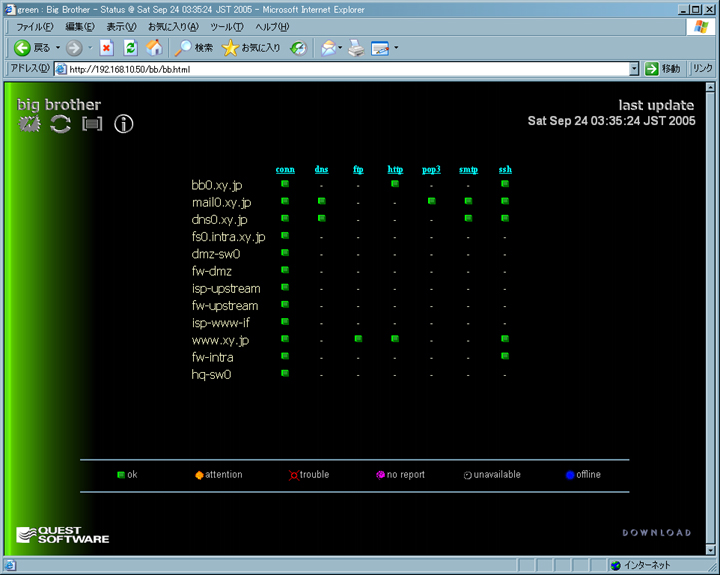
Task: Click the pop3 column header link
Action: 431,169
